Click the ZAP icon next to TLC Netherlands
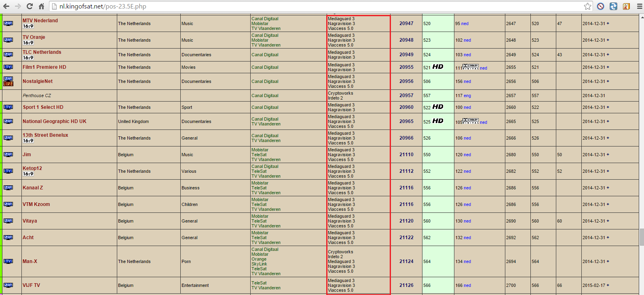Screen dimensions: 644x295 (8, 55)
